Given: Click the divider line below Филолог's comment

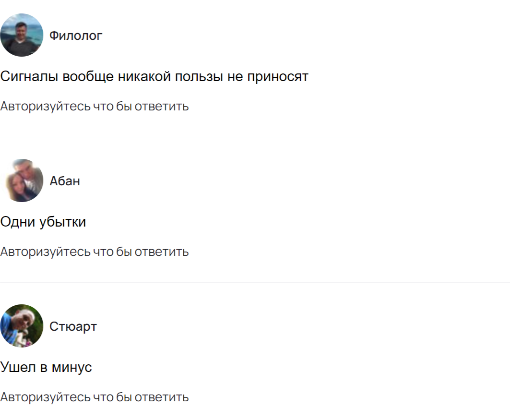Looking at the screenshot, I should pos(255,137).
